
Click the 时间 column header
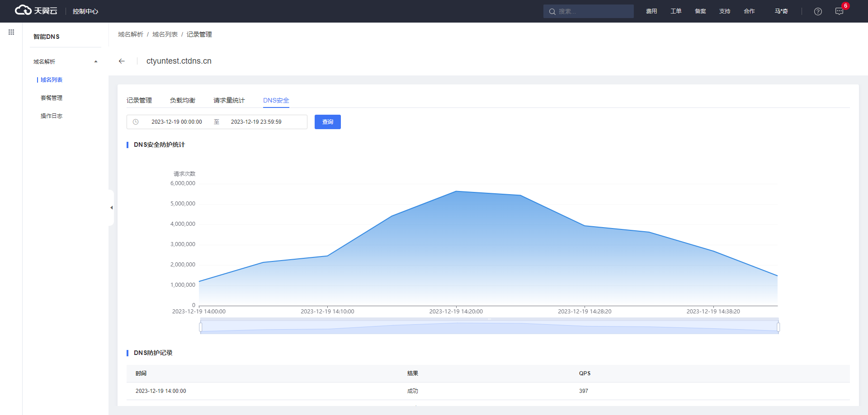[x=141, y=373]
